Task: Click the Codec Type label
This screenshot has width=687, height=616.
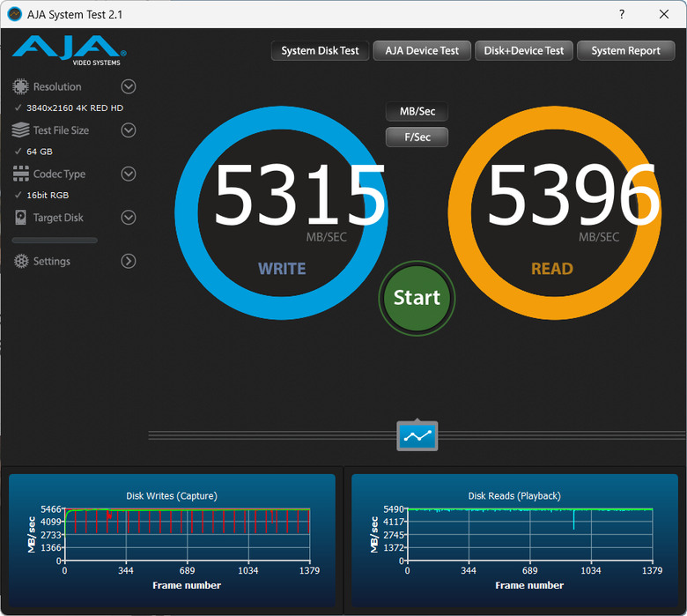Action: (x=59, y=174)
